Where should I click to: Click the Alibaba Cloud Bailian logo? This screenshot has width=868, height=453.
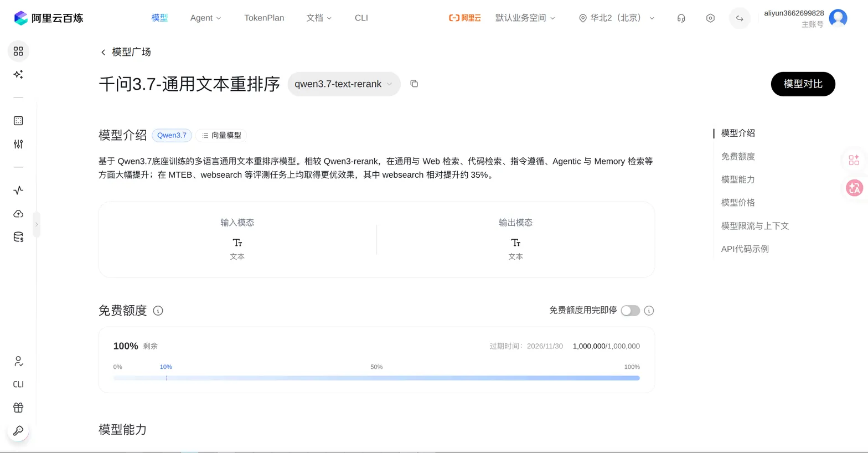click(48, 18)
